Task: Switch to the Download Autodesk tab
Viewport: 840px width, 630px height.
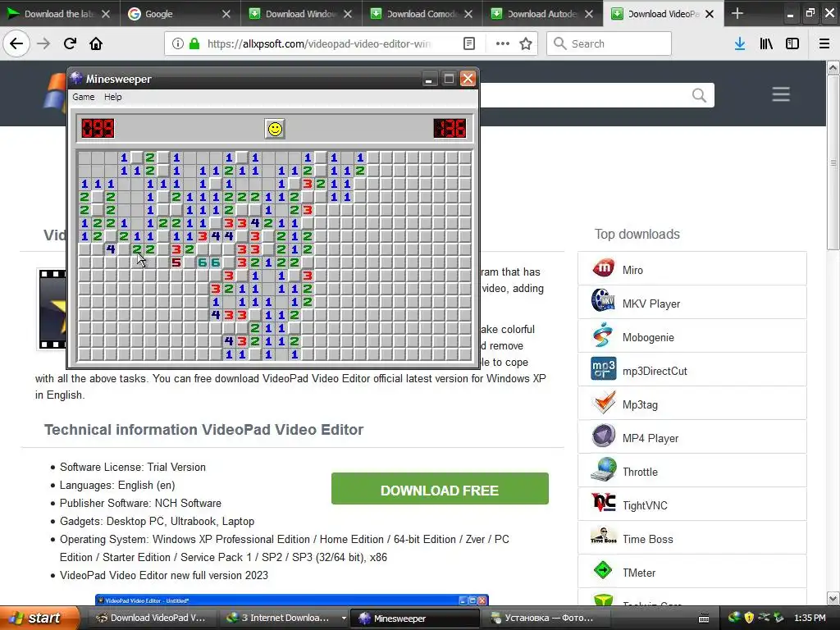Action: point(542,14)
